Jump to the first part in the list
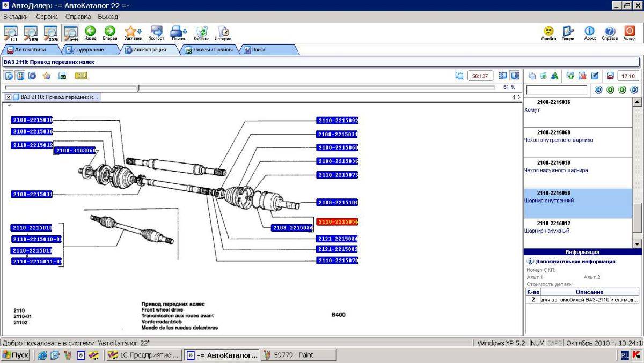Image resolution: width=644 pixels, height=363 pixels. pyautogui.click(x=598, y=90)
